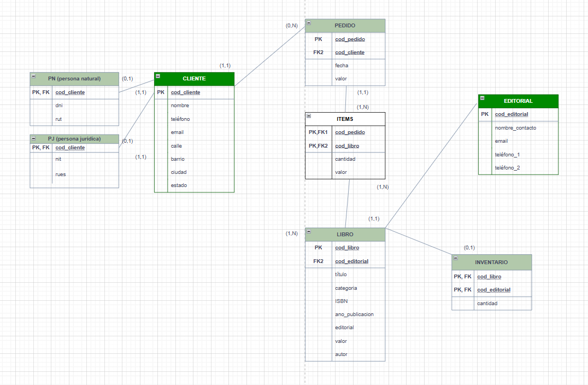Select the EDITORIAL entity header
This screenshot has width=588, height=385.
518,101
